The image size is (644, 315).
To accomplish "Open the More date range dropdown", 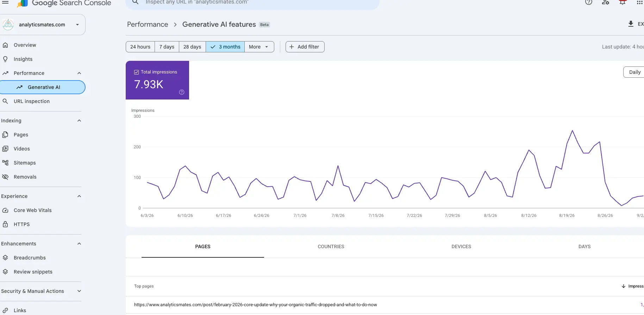I will 259,47.
